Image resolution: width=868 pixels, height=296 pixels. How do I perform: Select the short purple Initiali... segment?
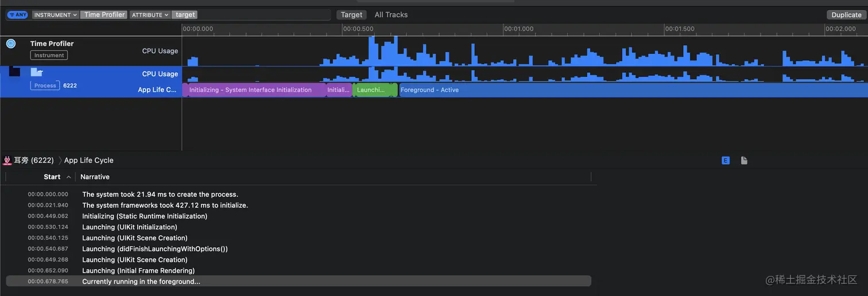(339, 90)
